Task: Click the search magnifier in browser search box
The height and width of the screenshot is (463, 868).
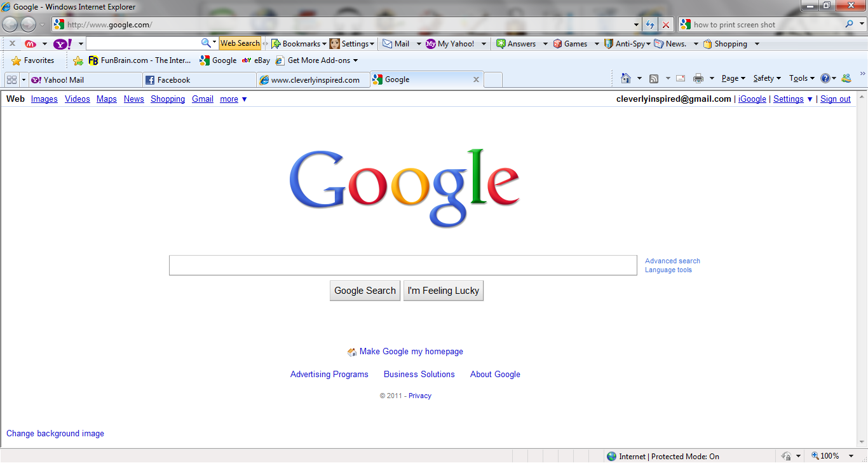Action: coord(850,24)
